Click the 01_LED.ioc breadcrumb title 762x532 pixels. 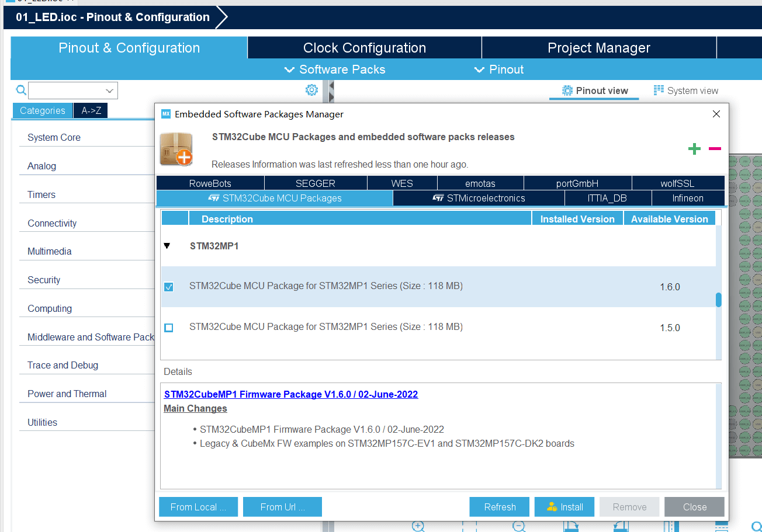click(x=113, y=17)
